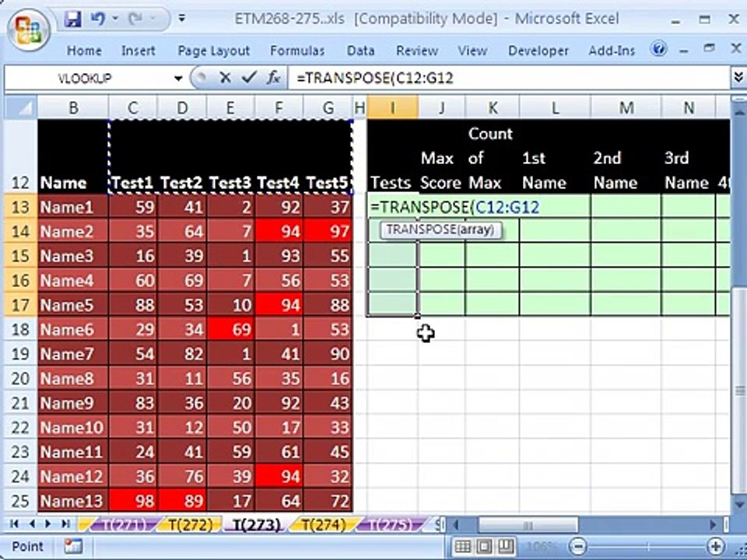Open the Developer ribbon tab
Image resolution: width=747 pixels, height=560 pixels.
pyautogui.click(x=538, y=51)
